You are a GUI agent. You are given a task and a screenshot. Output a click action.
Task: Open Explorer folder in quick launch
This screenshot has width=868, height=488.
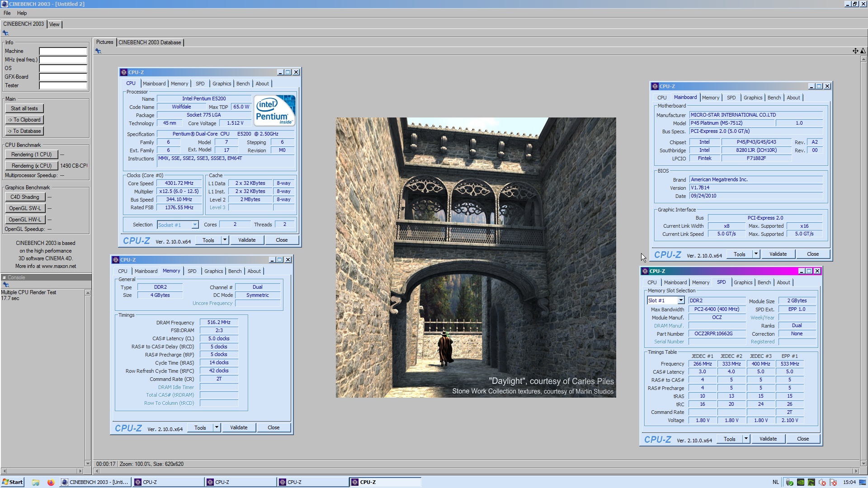pos(36,482)
